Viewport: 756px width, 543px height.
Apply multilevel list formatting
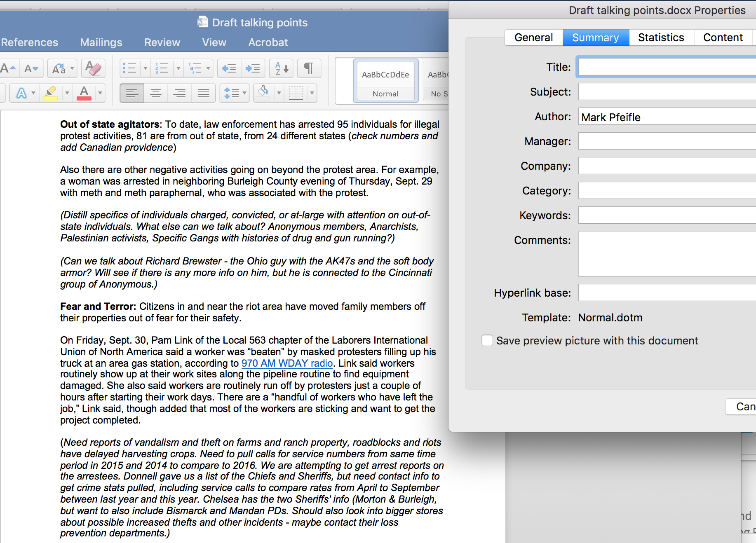(x=195, y=68)
